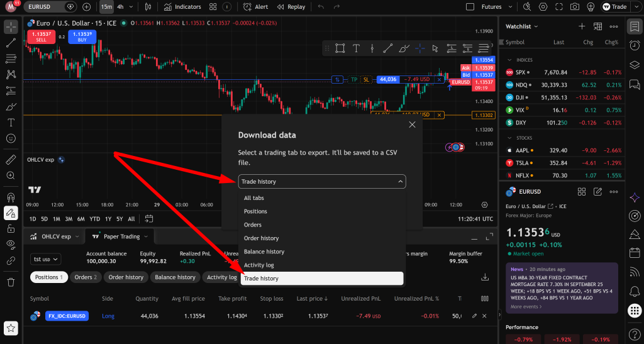The image size is (644, 344).
Task: Remove objects with the trash icon
Action: (x=11, y=282)
